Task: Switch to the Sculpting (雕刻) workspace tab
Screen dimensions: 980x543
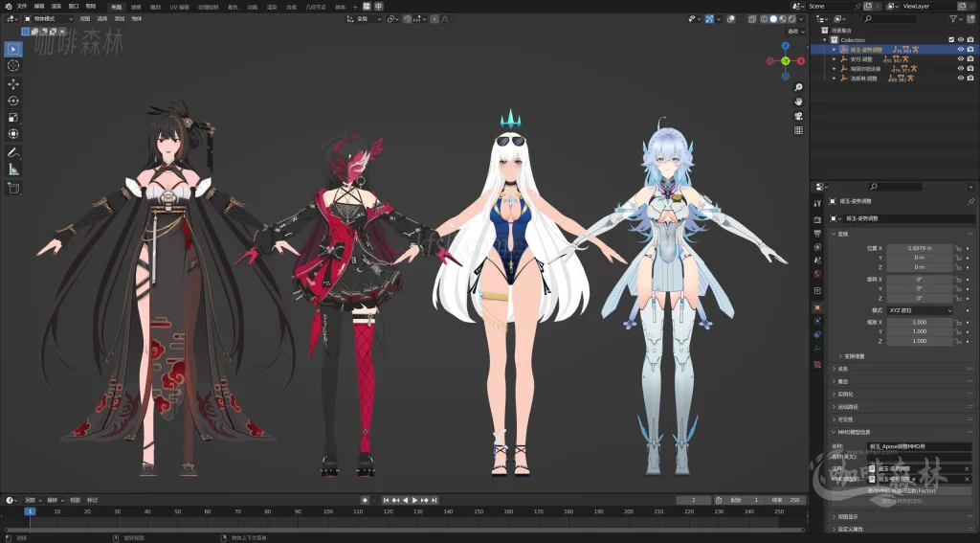Action: coord(155,7)
